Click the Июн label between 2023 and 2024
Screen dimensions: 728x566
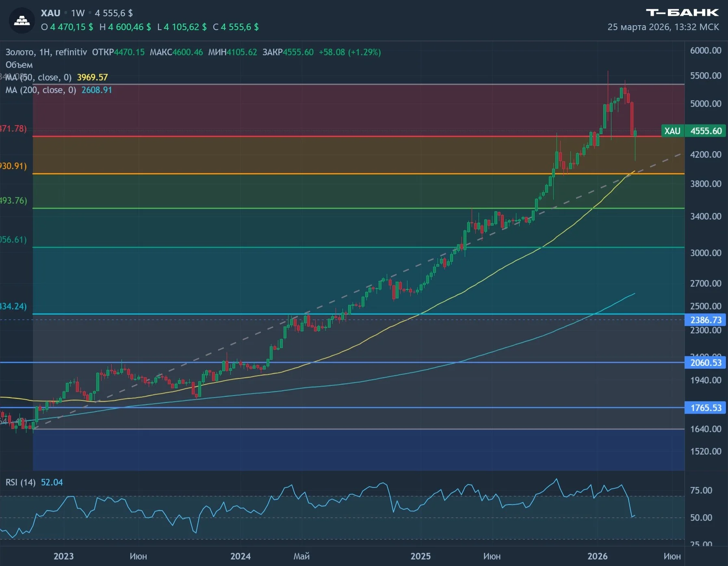point(138,556)
